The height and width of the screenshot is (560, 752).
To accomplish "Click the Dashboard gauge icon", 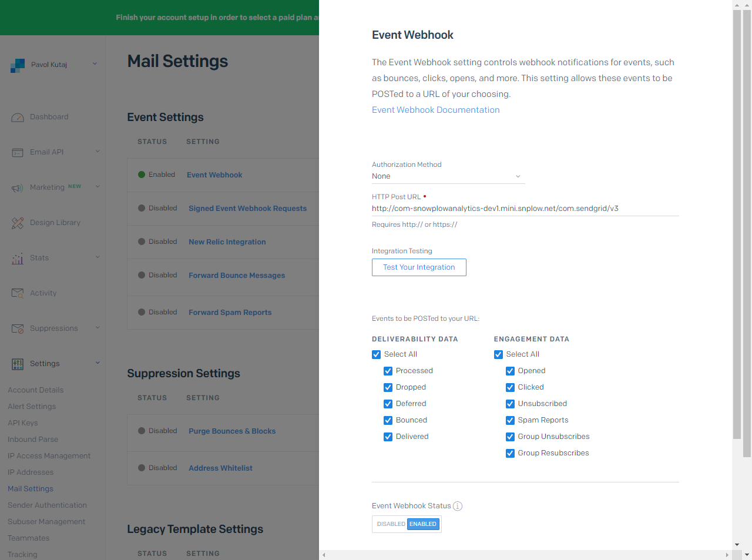I will pyautogui.click(x=18, y=118).
